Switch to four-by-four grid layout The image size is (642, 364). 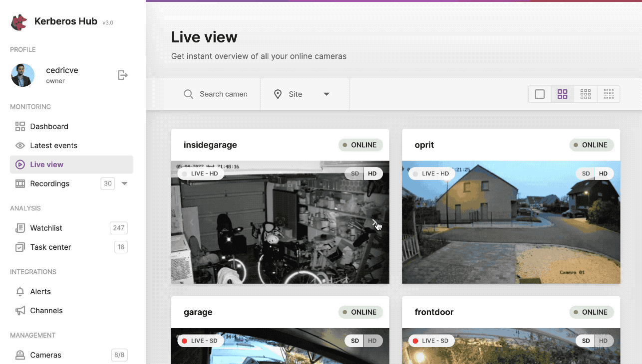[x=609, y=94]
